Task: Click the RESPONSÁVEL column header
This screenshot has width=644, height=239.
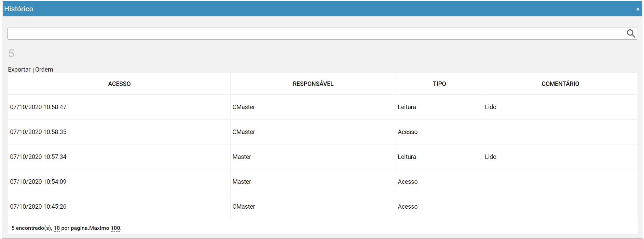Action: (x=313, y=84)
